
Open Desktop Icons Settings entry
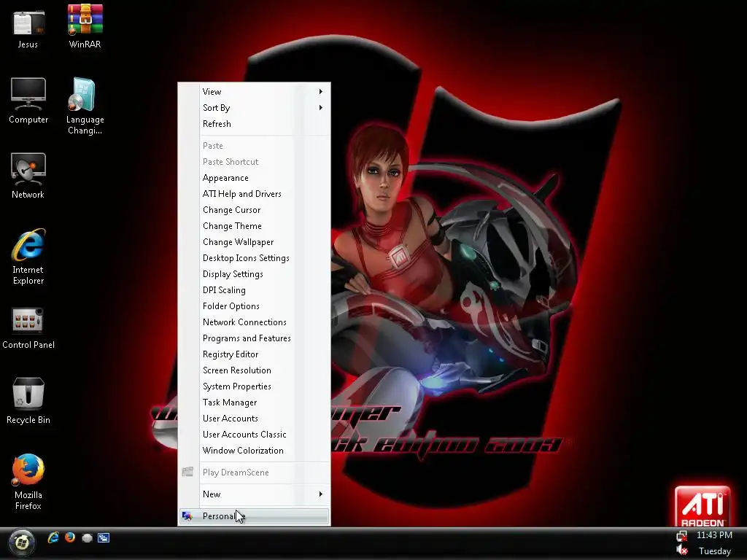246,258
